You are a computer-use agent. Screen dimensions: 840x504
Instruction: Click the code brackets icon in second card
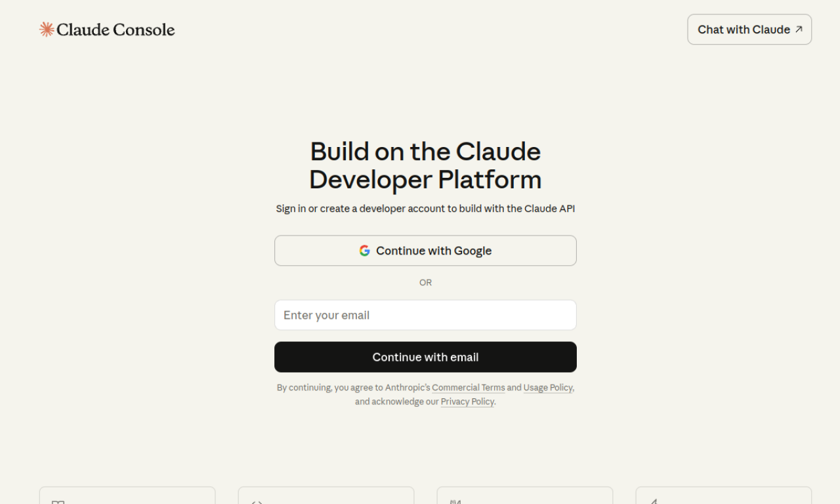(x=257, y=502)
